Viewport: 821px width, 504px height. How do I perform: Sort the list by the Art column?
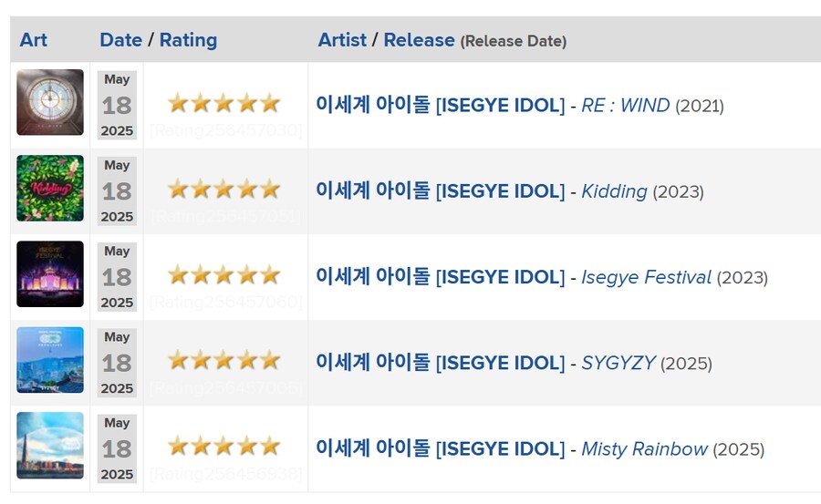34,40
